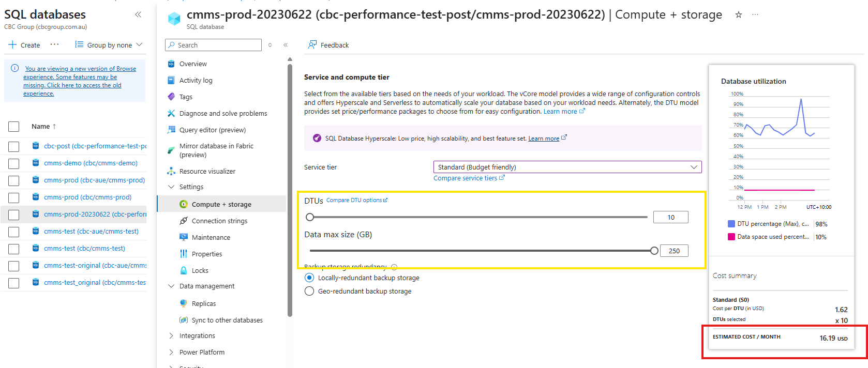Open the Service tier dropdown
868x368 pixels.
[567, 167]
